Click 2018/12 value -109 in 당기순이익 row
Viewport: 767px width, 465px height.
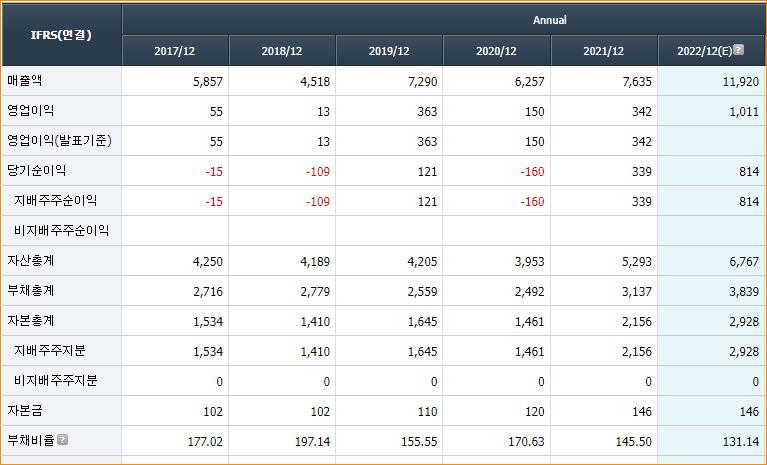tap(318, 172)
